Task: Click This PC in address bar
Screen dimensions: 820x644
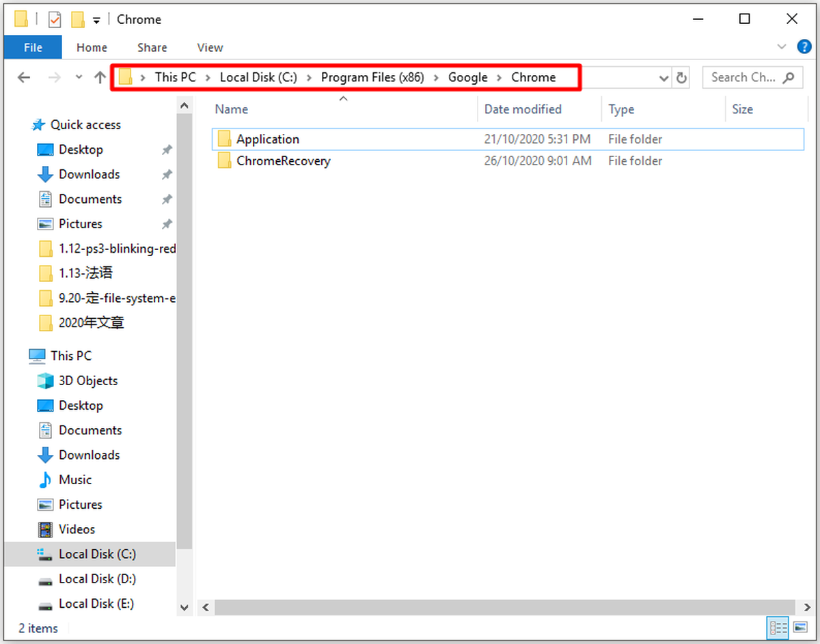Action: 175,77
